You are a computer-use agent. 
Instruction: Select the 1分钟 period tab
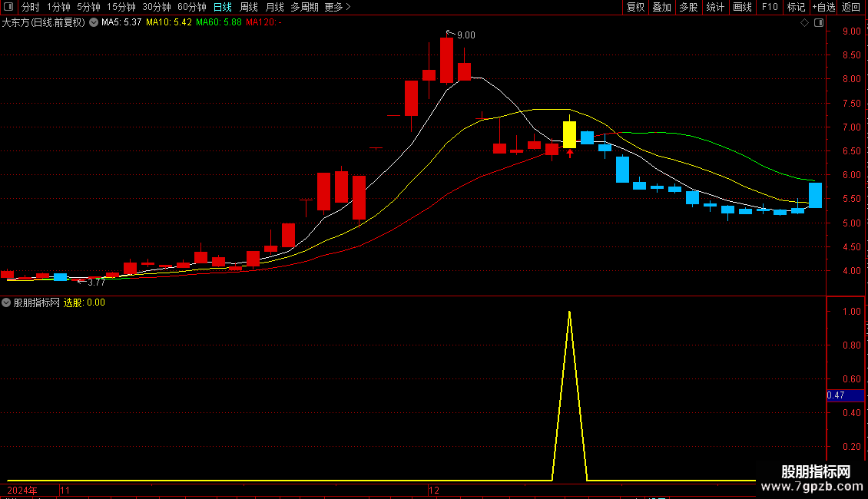58,7
